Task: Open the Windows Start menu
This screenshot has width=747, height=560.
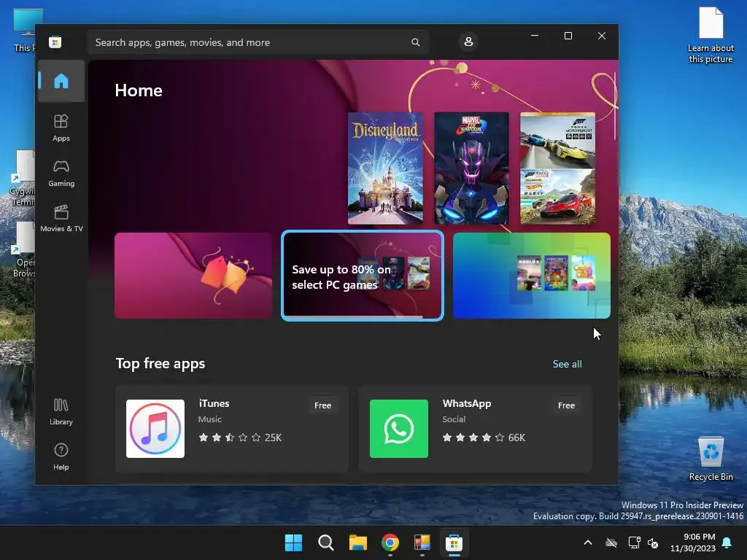Action: click(x=293, y=542)
